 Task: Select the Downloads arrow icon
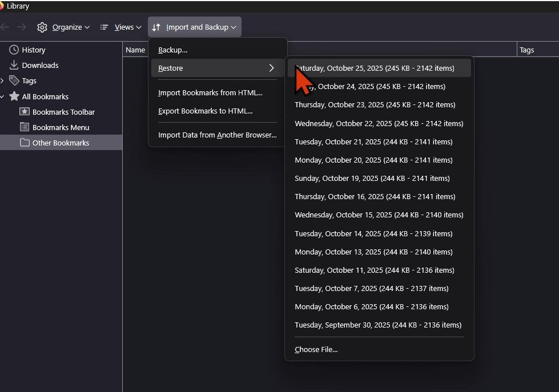[x=14, y=65]
